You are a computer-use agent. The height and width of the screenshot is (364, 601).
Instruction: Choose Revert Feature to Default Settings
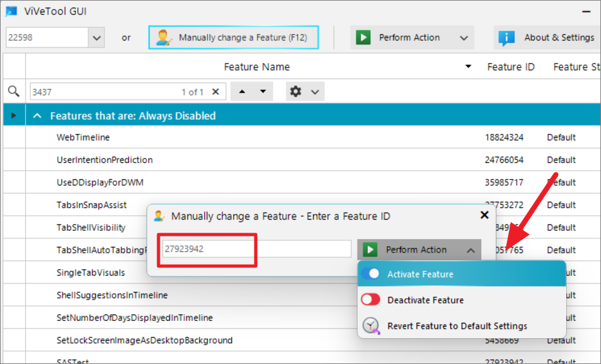[462, 326]
